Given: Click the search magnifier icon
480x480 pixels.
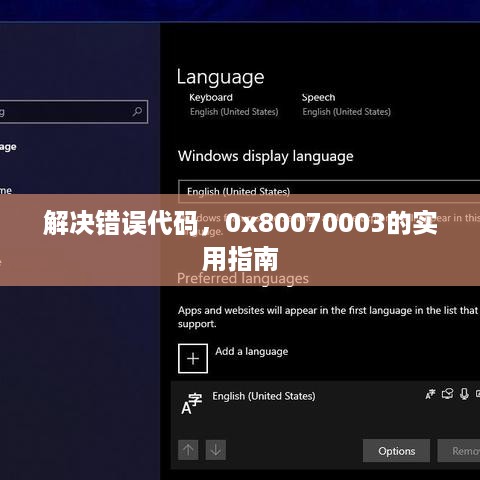Looking at the screenshot, I should [x=137, y=112].
